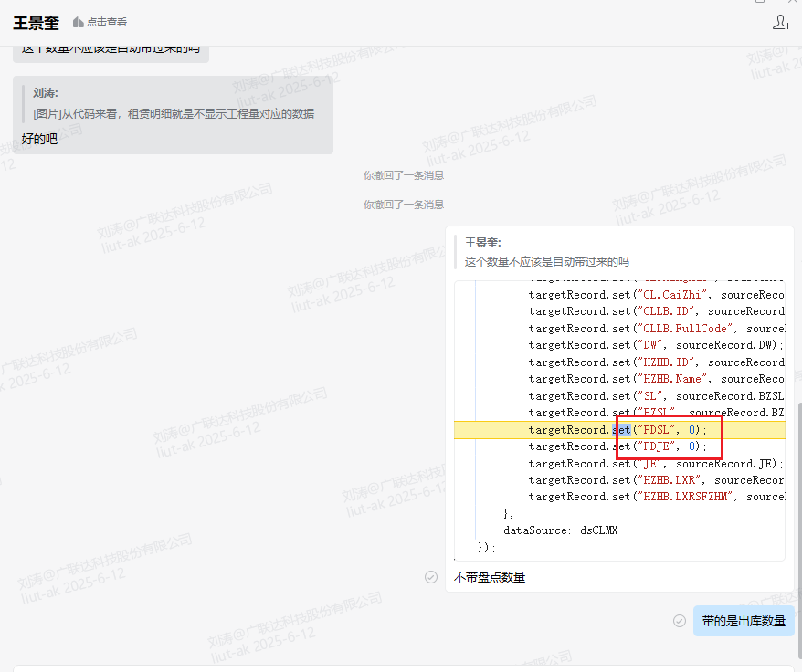
Task: Click the read-status check beside 带的是出库数量
Action: click(x=679, y=621)
